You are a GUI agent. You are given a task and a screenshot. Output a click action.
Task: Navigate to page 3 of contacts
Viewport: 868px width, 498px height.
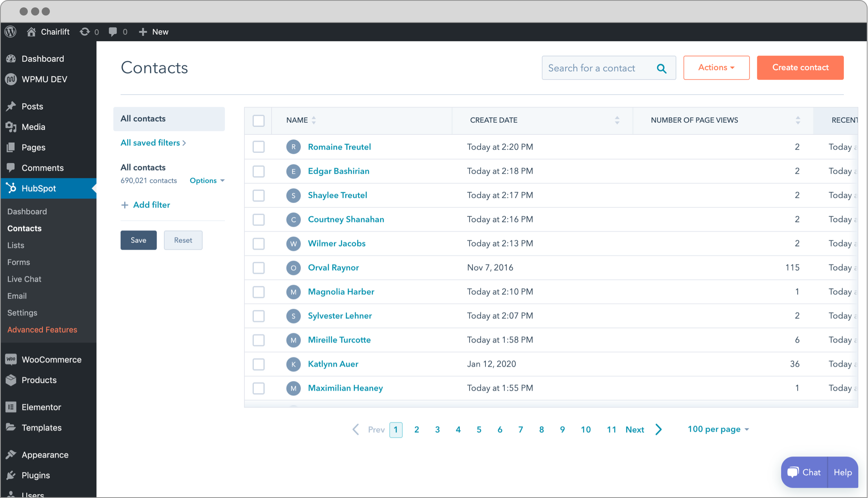(x=438, y=429)
